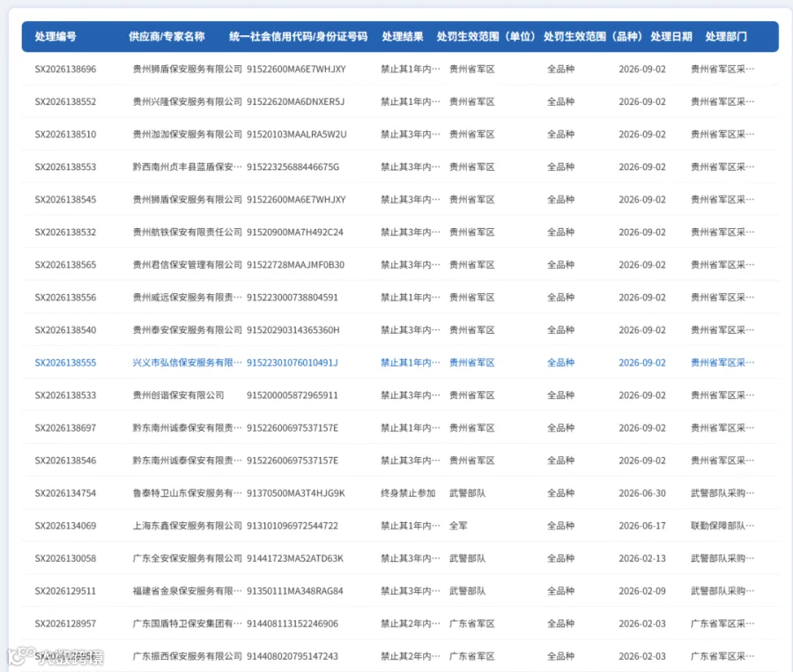This screenshot has height=672, width=793.
Task: Open the 兴义市弘信保安服务有限 supplier link
Action: (187, 363)
